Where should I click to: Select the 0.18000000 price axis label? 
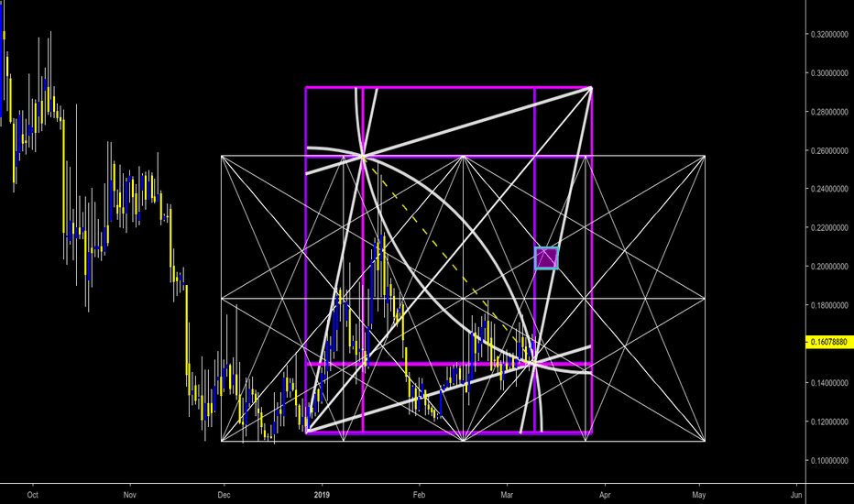point(829,305)
